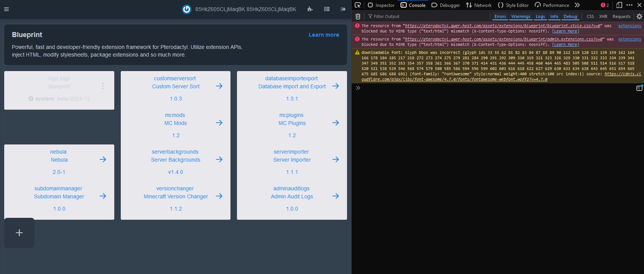Click the account username in the header
The height and width of the screenshot is (274, 644).
coord(246,9)
